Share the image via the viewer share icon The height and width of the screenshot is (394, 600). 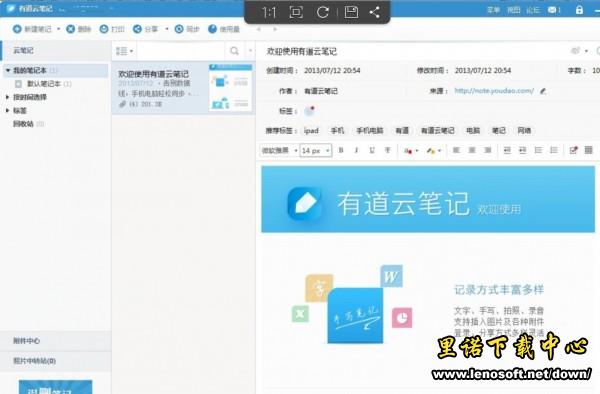click(374, 12)
